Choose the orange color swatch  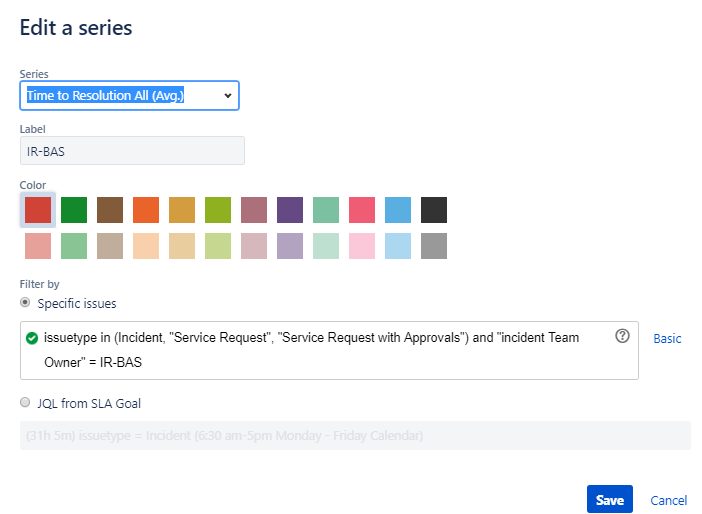[x=146, y=210]
